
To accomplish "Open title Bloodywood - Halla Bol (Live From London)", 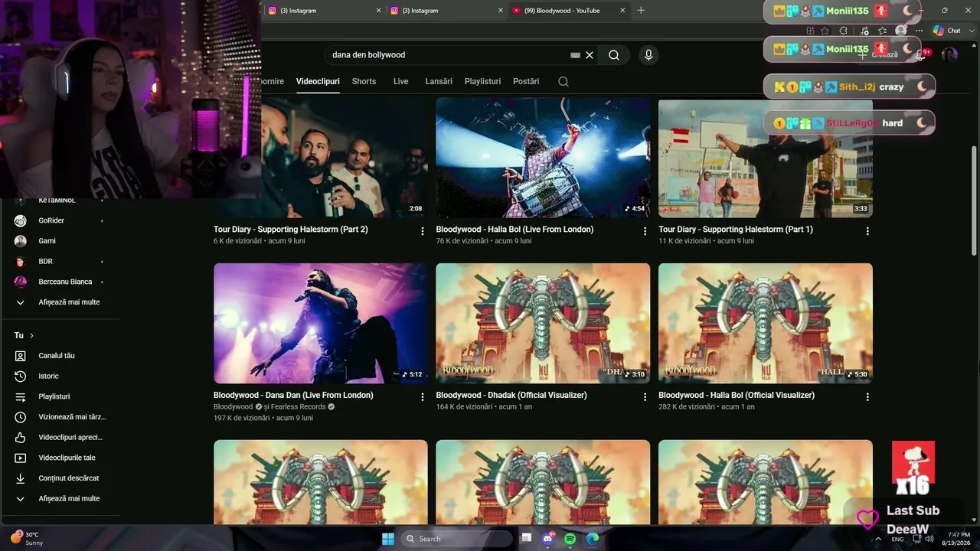I will coord(514,230).
